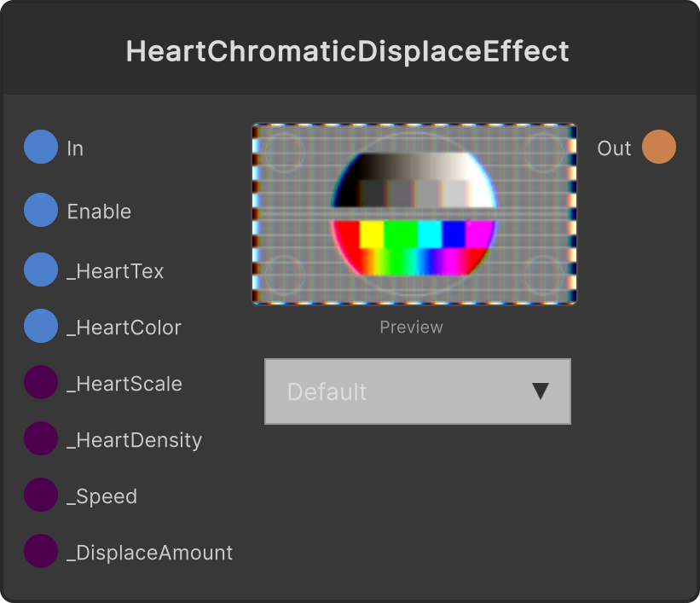The width and height of the screenshot is (700, 603).
Task: Select the _DisplaceAmount purple port
Action: [41, 551]
